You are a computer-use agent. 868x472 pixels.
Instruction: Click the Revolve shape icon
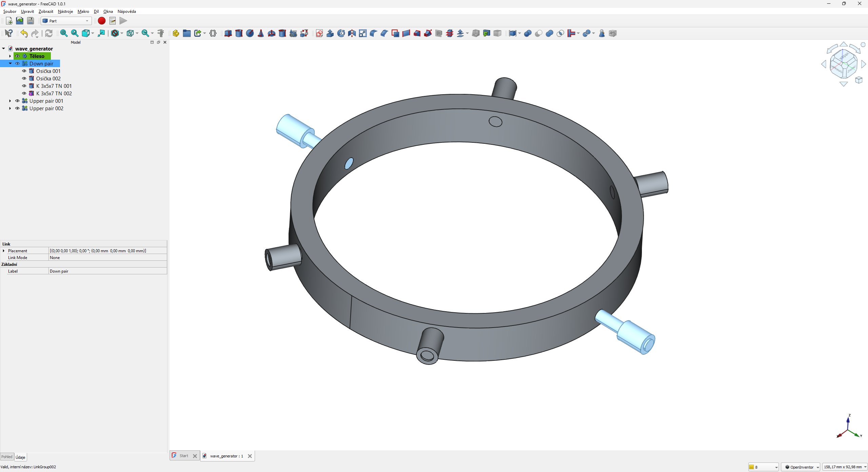pyautogui.click(x=341, y=33)
